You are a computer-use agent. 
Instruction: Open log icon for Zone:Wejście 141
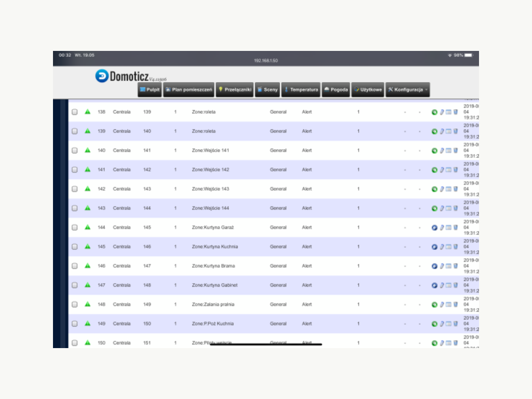(x=448, y=151)
